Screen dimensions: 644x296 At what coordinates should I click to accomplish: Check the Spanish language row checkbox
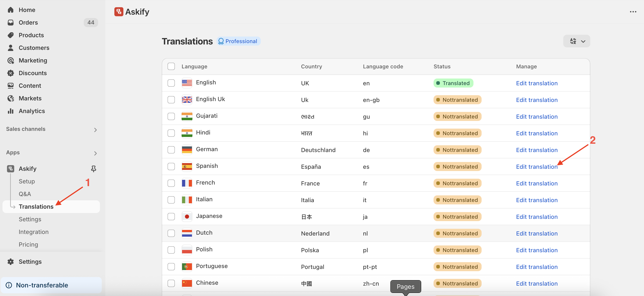(171, 166)
